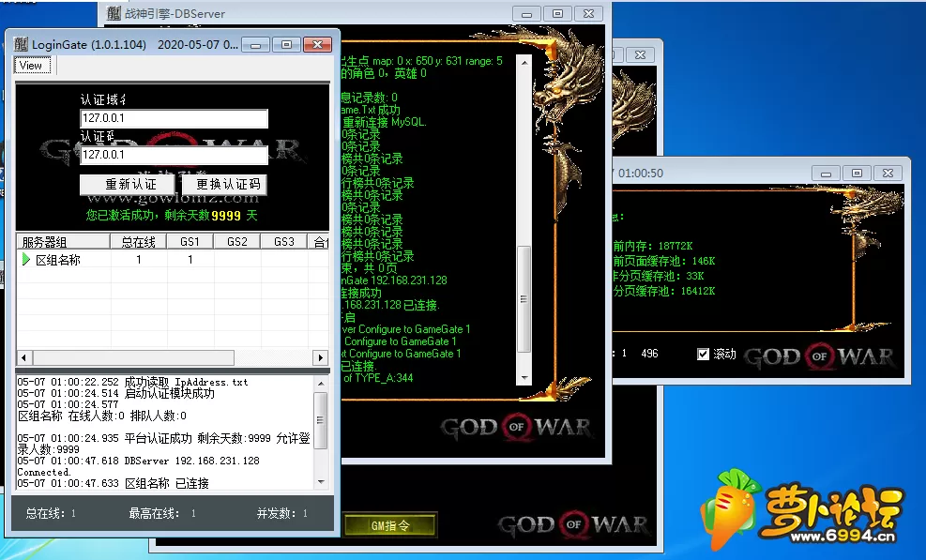Click the log line of TYPE_A:344

tap(378, 378)
